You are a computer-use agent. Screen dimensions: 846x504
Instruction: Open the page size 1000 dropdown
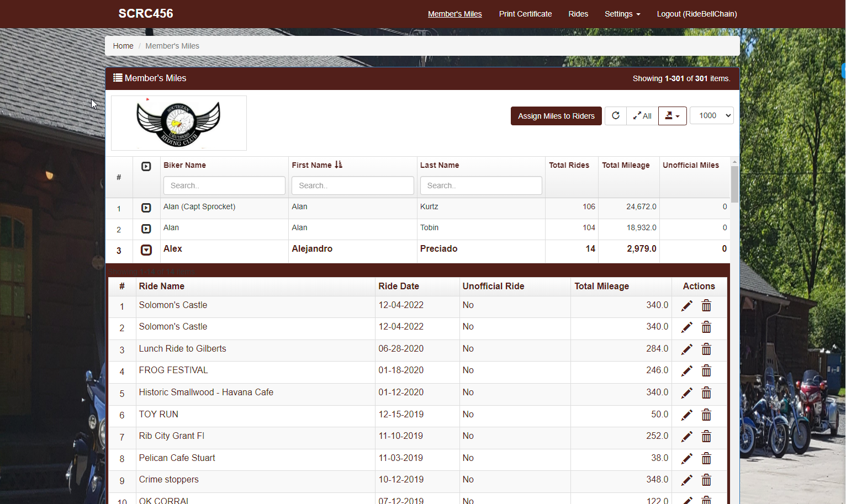(x=711, y=116)
